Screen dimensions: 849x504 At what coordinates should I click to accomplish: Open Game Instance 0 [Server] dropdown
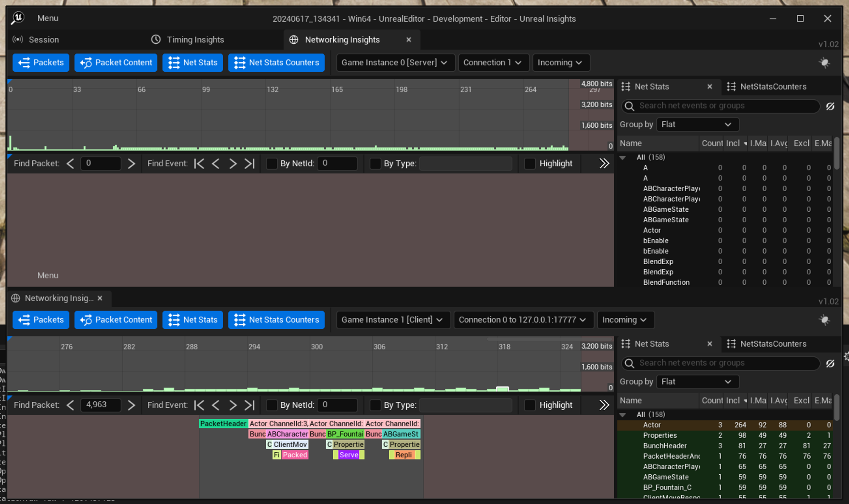click(x=395, y=63)
